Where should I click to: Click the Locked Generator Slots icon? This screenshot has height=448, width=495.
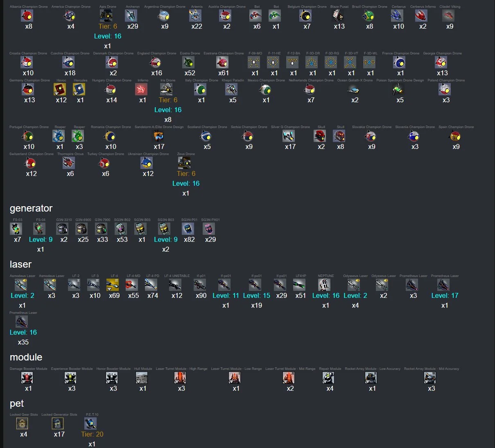pyautogui.click(x=58, y=423)
